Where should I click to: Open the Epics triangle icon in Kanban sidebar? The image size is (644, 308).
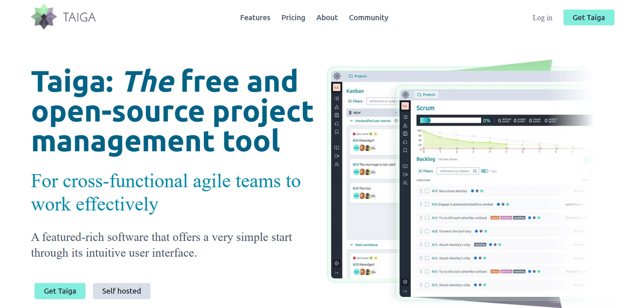(x=337, y=107)
